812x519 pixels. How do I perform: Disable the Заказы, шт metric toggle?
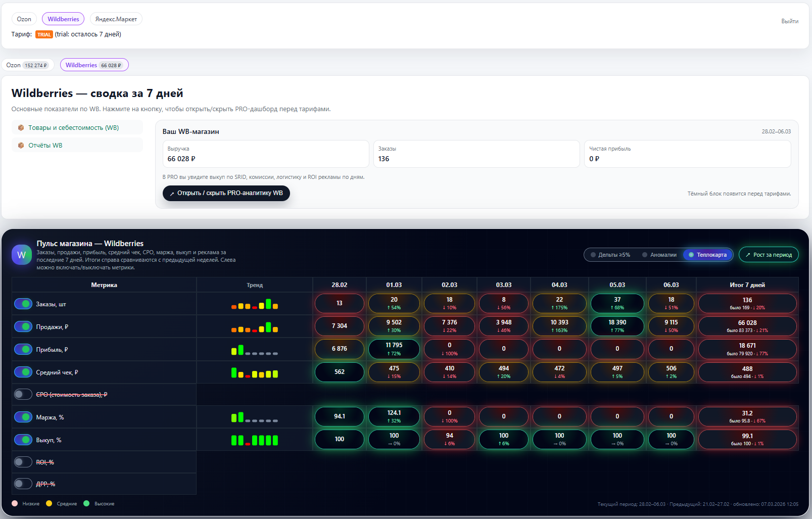tap(23, 304)
